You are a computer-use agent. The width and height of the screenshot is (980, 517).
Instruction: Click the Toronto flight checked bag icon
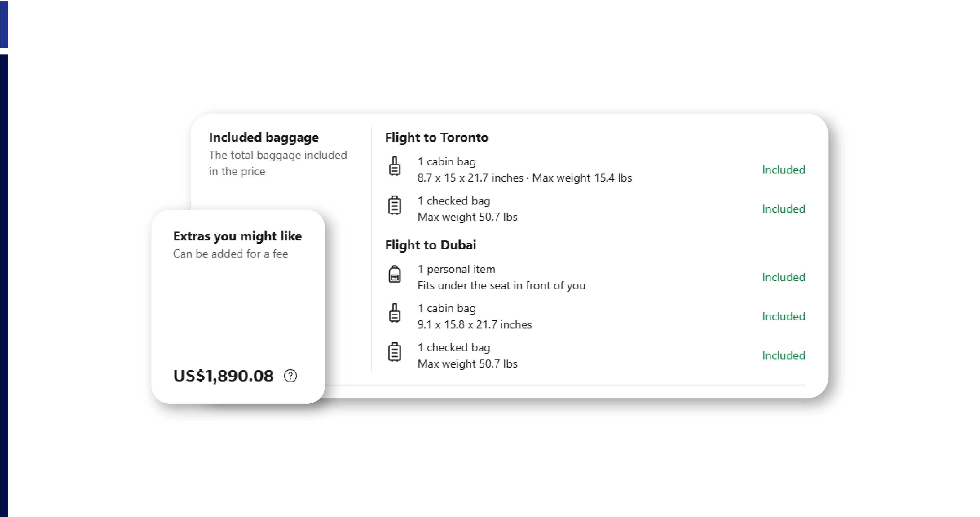coord(395,205)
